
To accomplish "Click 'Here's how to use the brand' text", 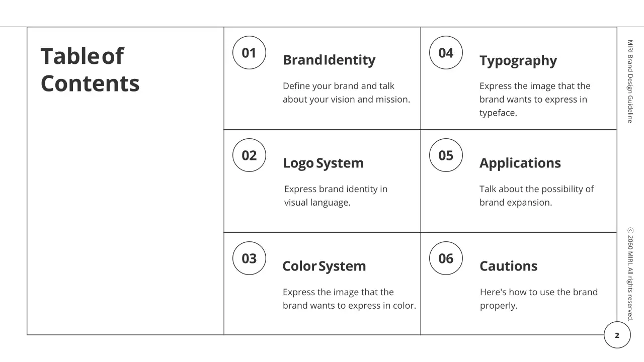I will [x=538, y=299].
